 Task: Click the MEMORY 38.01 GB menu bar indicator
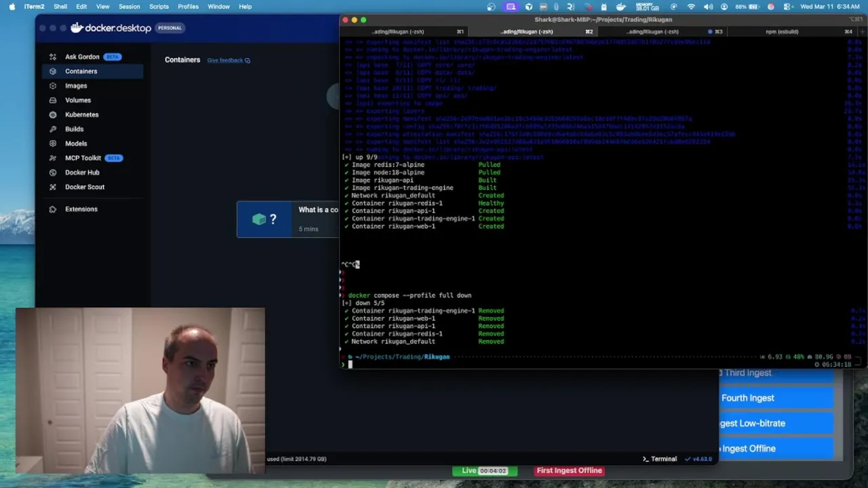coord(647,7)
